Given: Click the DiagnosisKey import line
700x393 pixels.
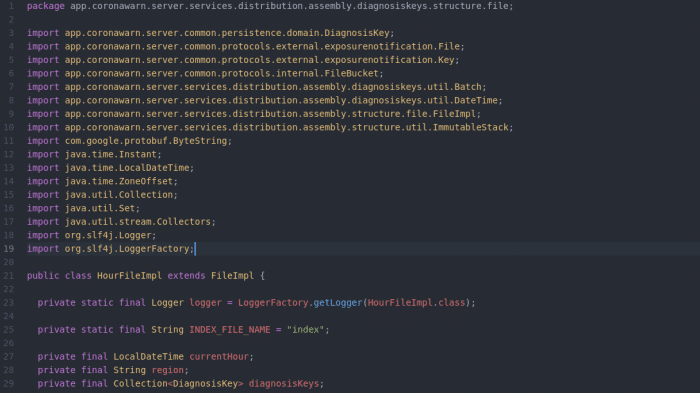Looking at the screenshot, I should 211,33.
